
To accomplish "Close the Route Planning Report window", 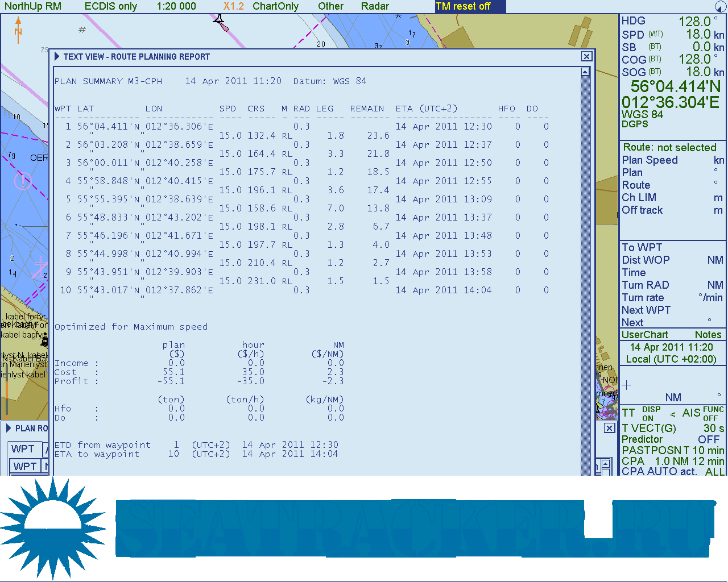I will (586, 56).
